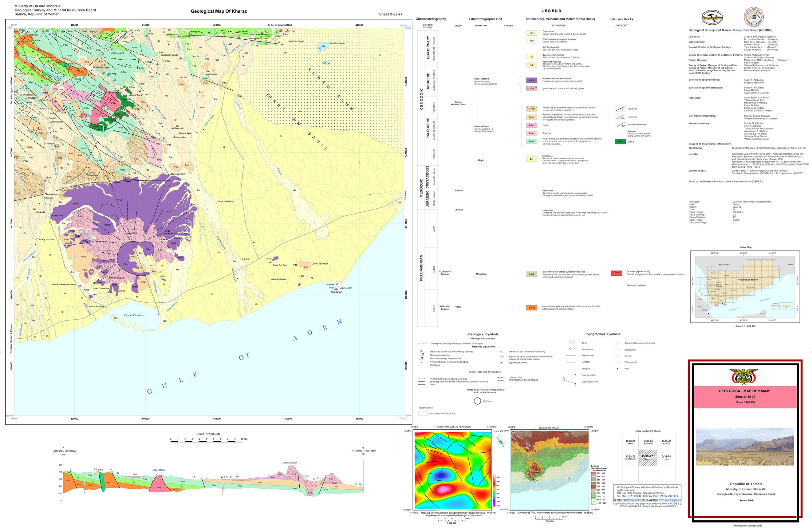The image size is (812, 528).
Task: Click the Elevation Image thumbnail
Action: [x=549, y=470]
